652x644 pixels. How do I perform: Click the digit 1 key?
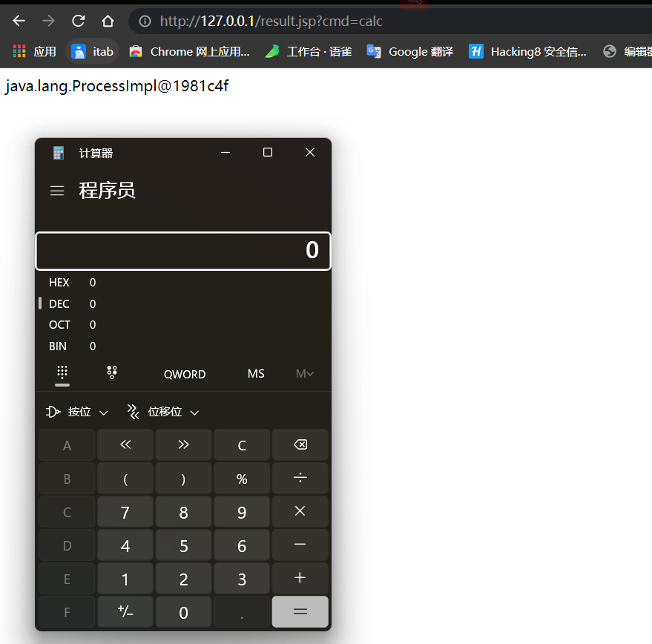pyautogui.click(x=125, y=578)
